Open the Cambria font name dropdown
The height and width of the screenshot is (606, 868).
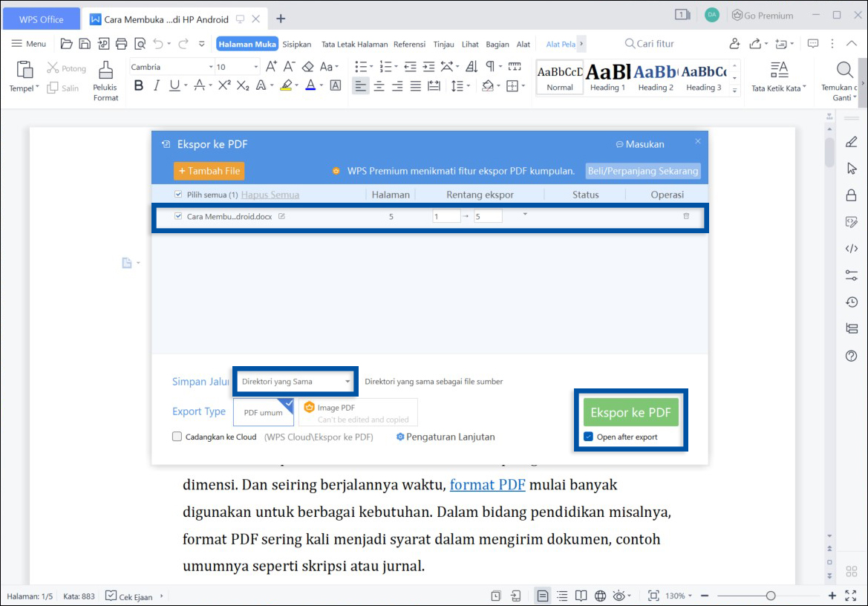211,66
